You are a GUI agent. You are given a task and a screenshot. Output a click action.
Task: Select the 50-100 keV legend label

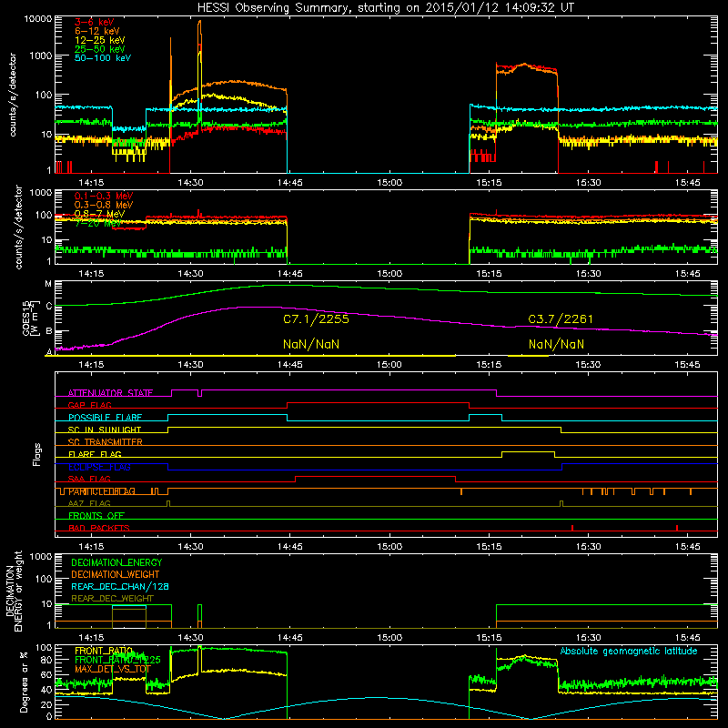tap(102, 57)
